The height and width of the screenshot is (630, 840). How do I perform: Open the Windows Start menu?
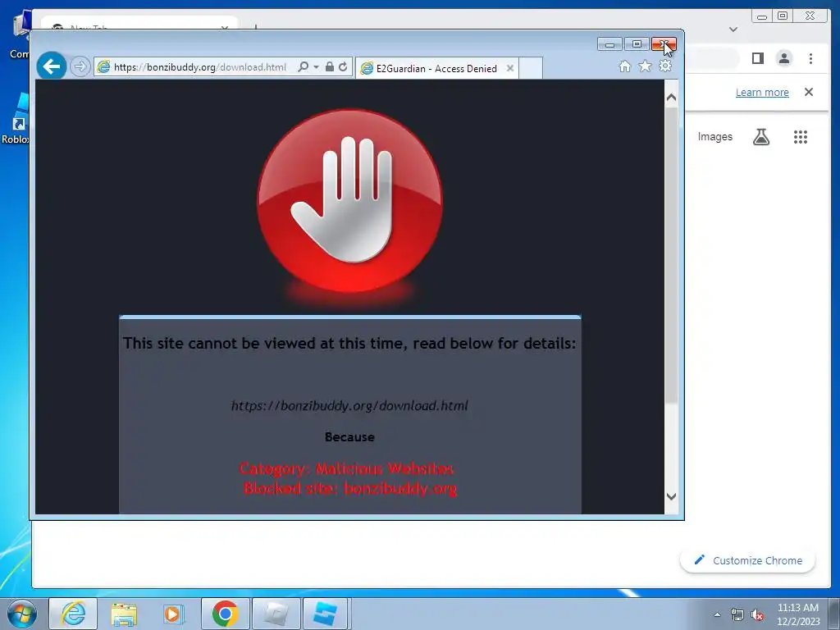click(x=22, y=614)
